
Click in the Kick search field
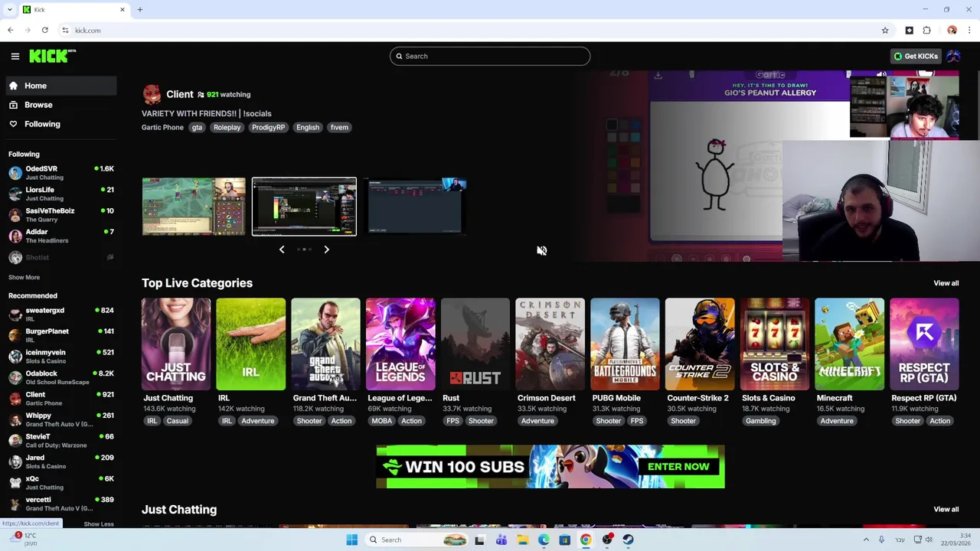click(x=490, y=56)
